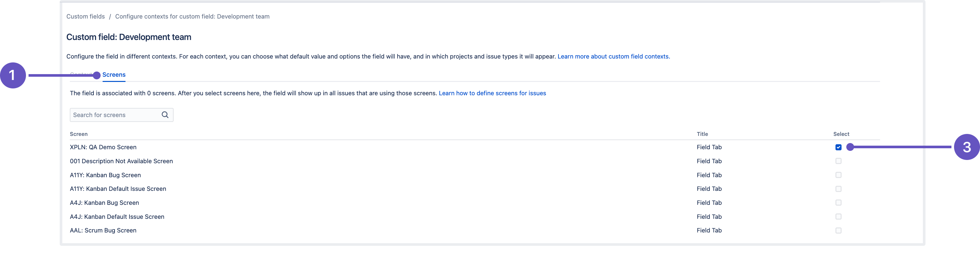
Task: Click the AAL: Scrum Bug Screen row name
Action: click(x=103, y=231)
